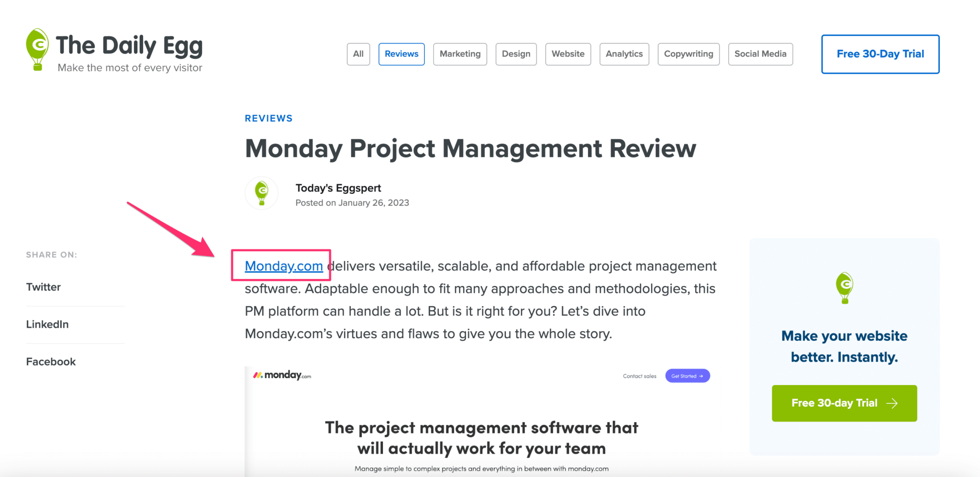Select the Marketing category
Image resolution: width=980 pixels, height=477 pixels.
pos(459,54)
